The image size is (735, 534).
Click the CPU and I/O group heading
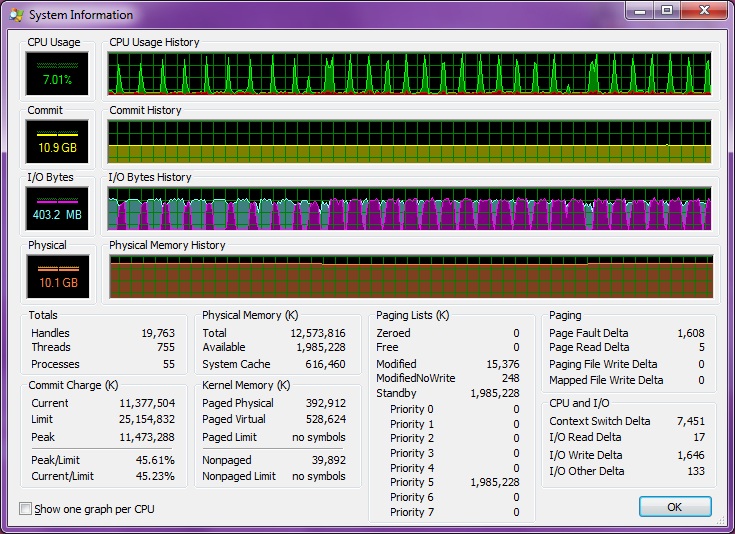pos(579,403)
